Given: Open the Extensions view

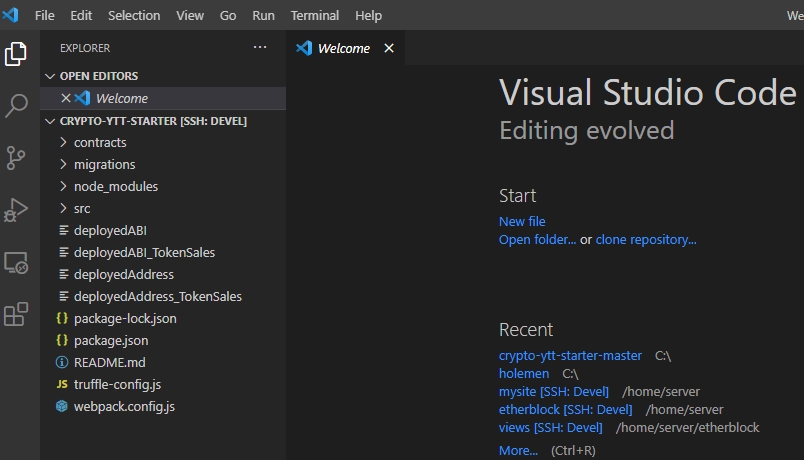Looking at the screenshot, I should click(15, 314).
